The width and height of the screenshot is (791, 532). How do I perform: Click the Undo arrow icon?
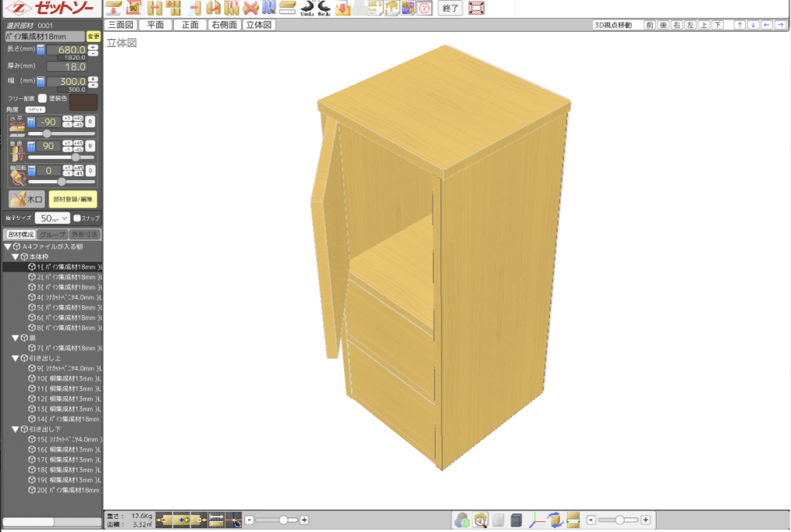pyautogui.click(x=307, y=8)
